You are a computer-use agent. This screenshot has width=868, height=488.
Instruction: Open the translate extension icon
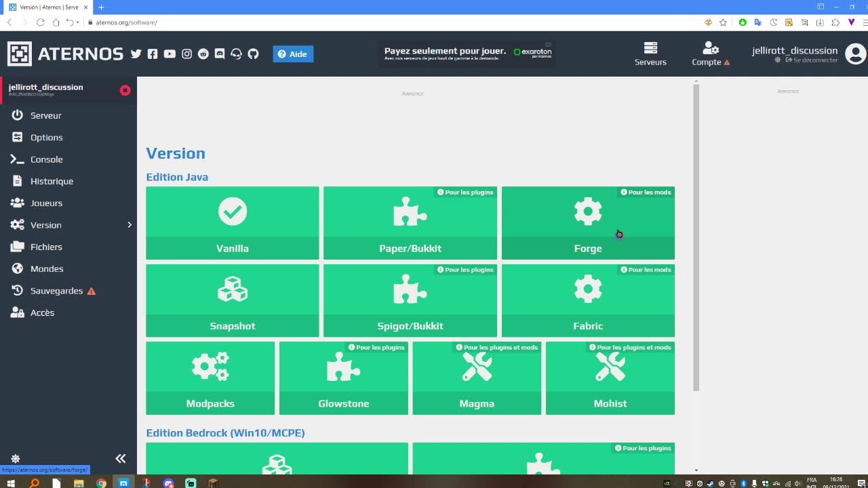click(758, 22)
